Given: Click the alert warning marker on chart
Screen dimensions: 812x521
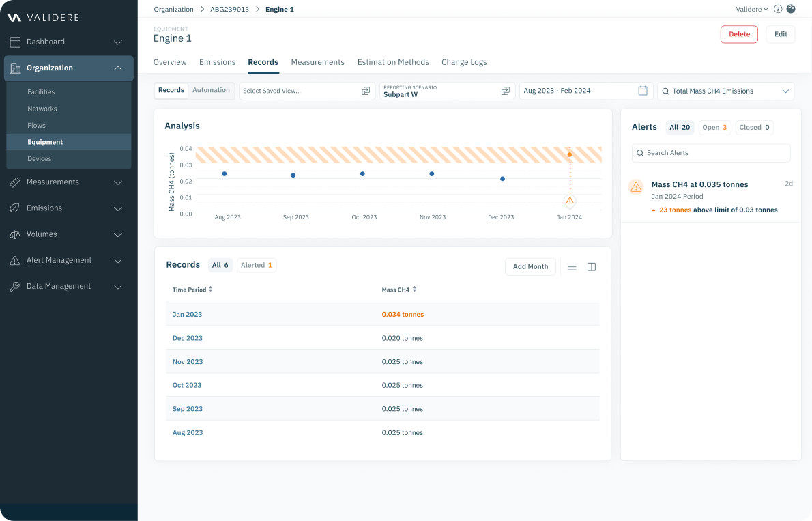Looking at the screenshot, I should 570,201.
